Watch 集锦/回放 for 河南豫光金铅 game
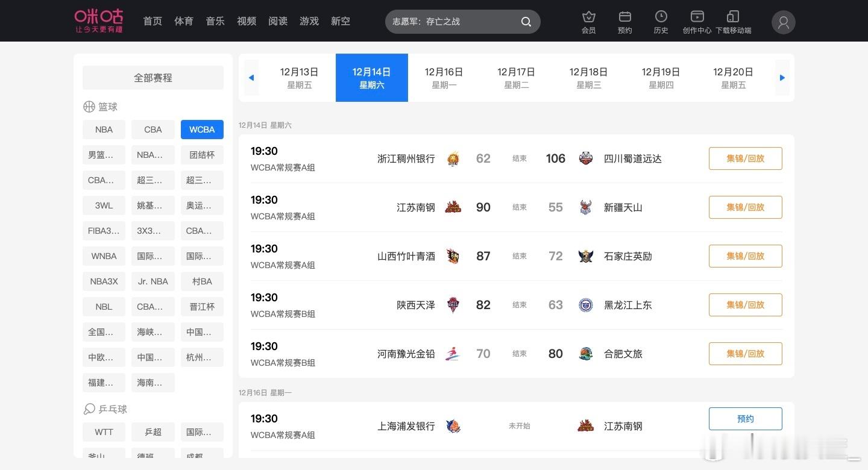 (746, 354)
